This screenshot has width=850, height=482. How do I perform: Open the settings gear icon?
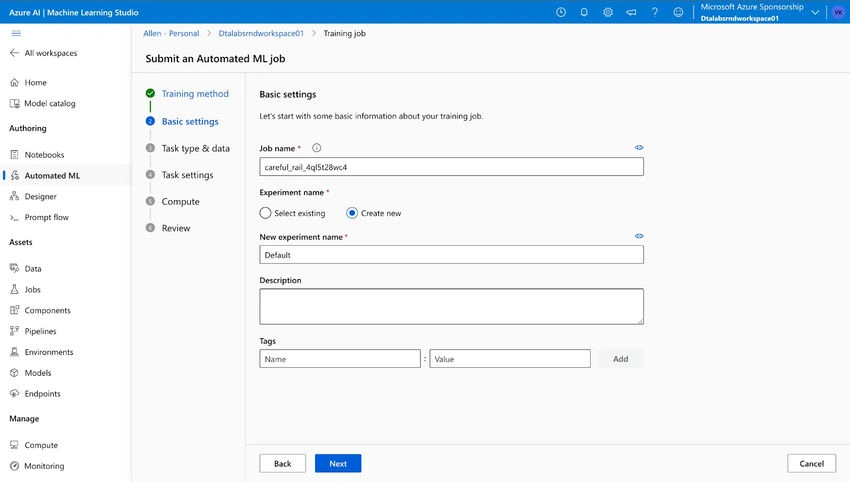pyautogui.click(x=608, y=12)
